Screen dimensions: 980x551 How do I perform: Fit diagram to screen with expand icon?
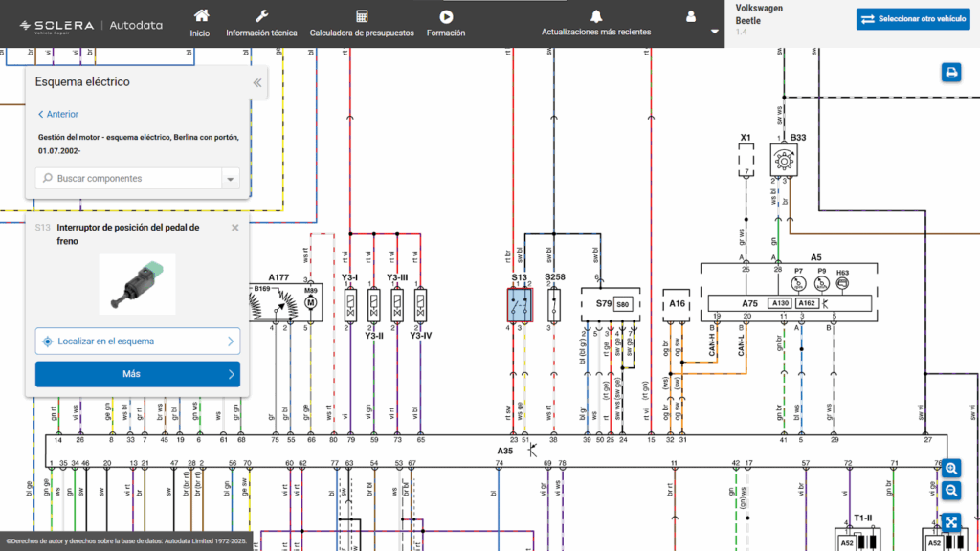pyautogui.click(x=951, y=521)
